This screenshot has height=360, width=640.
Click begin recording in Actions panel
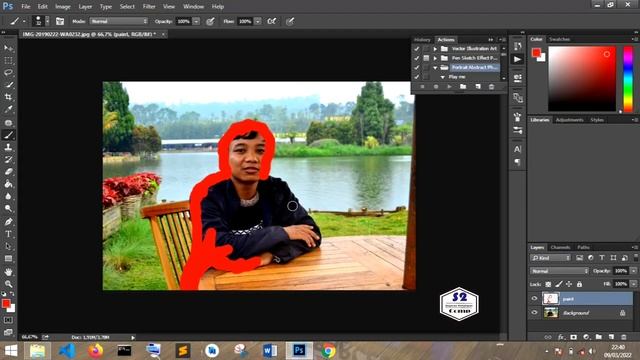coord(436,87)
